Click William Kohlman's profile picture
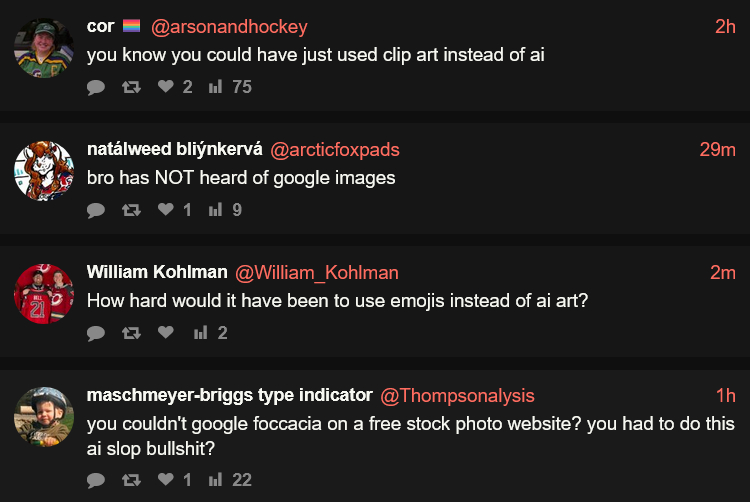 44,293
